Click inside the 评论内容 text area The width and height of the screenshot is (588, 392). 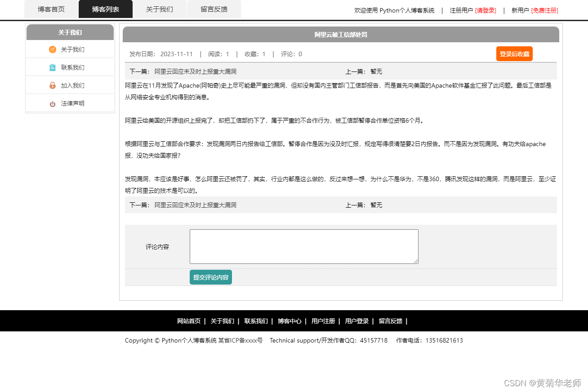click(304, 246)
